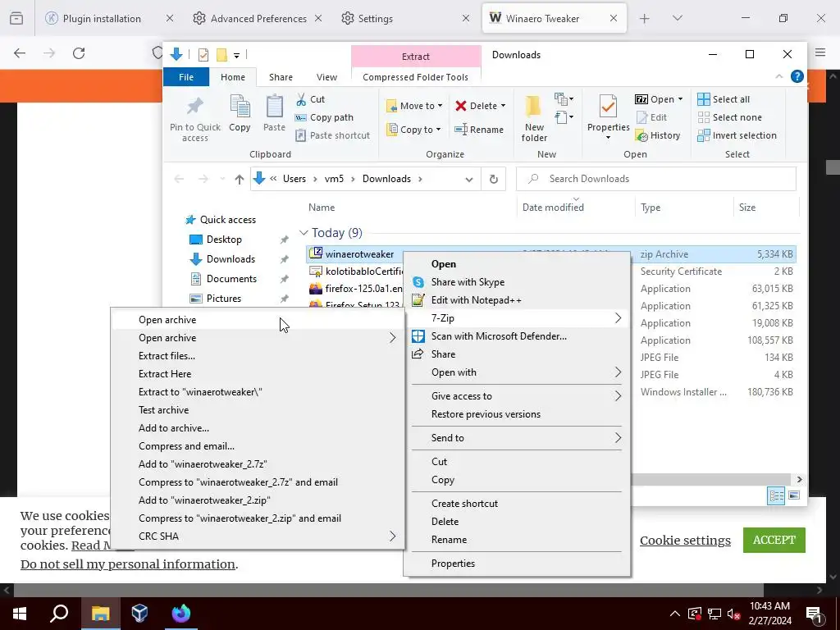Click Select none in ribbon
This screenshot has width=840, height=630.
point(729,117)
